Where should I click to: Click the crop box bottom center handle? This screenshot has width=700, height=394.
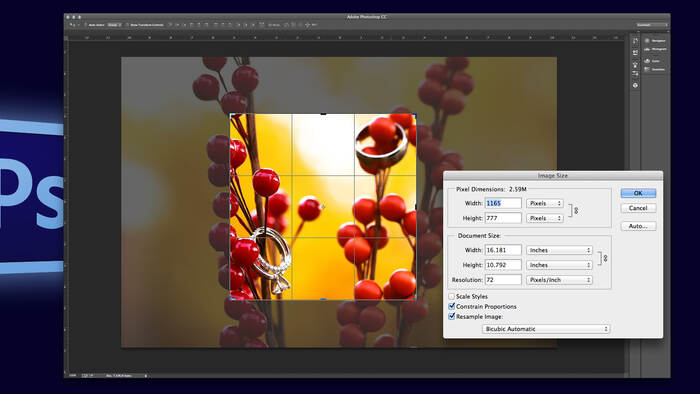[323, 299]
